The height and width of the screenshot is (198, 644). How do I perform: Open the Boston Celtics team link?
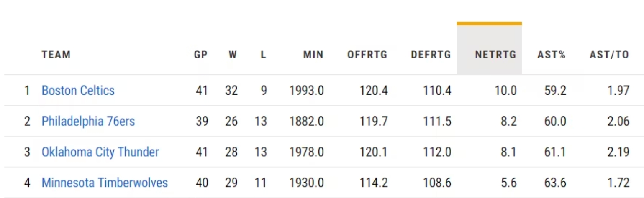(x=78, y=91)
